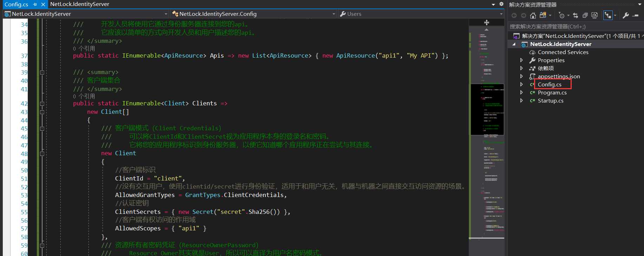644x256 pixels.
Task: Click Solution Explorer Forward navigation arrow
Action: [x=524, y=15]
